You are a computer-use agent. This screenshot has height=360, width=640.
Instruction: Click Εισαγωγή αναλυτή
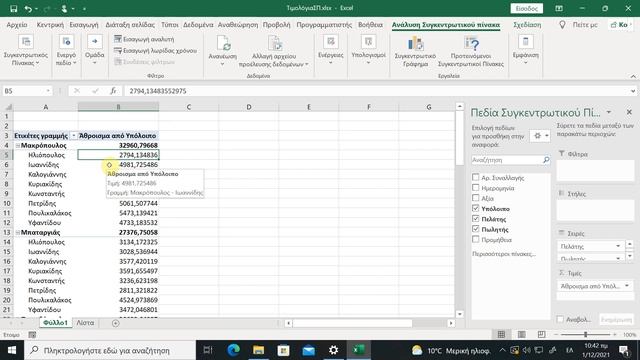(144, 39)
